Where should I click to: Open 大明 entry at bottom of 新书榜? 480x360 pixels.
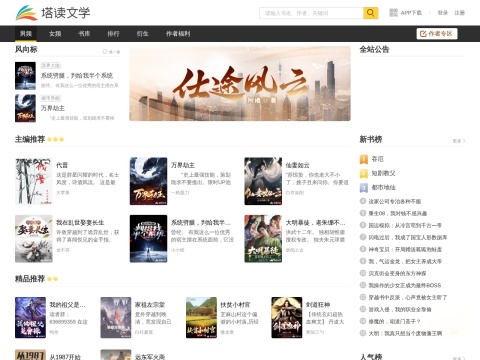[405, 333]
